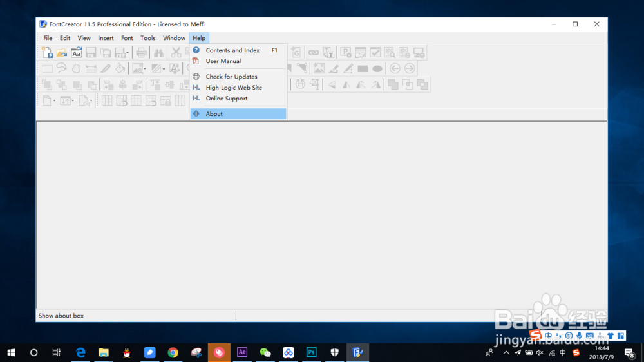Screen dimensions: 644x362
Task: Click the union contours icon
Action: (x=393, y=84)
